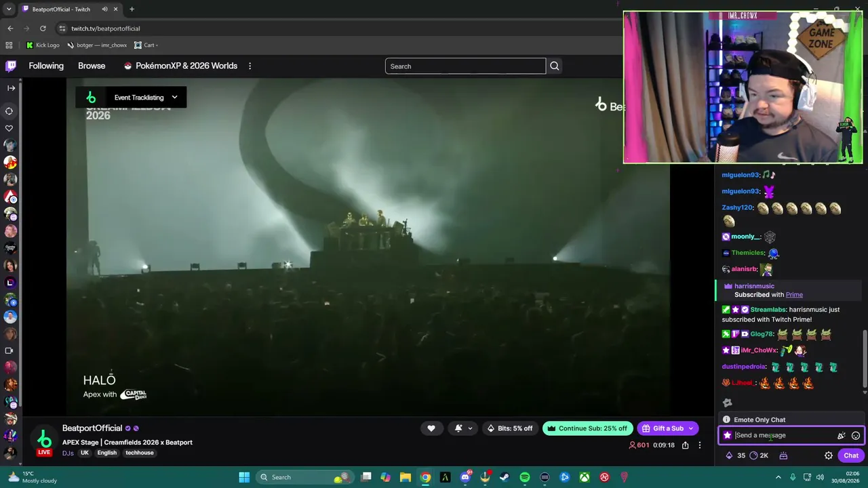
Task: Click the BeatportOfficial channel avatar
Action: point(44,439)
